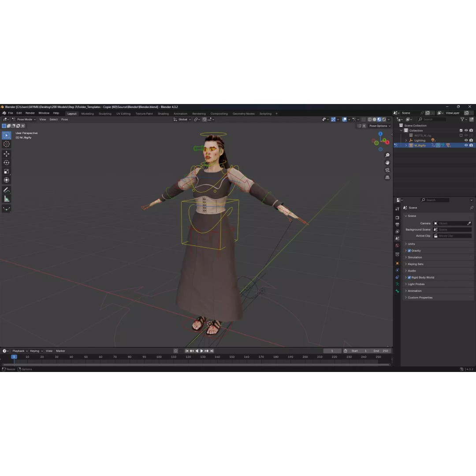The width and height of the screenshot is (476, 476).
Task: Click the End frame field showing 250
Action: pyautogui.click(x=382, y=351)
